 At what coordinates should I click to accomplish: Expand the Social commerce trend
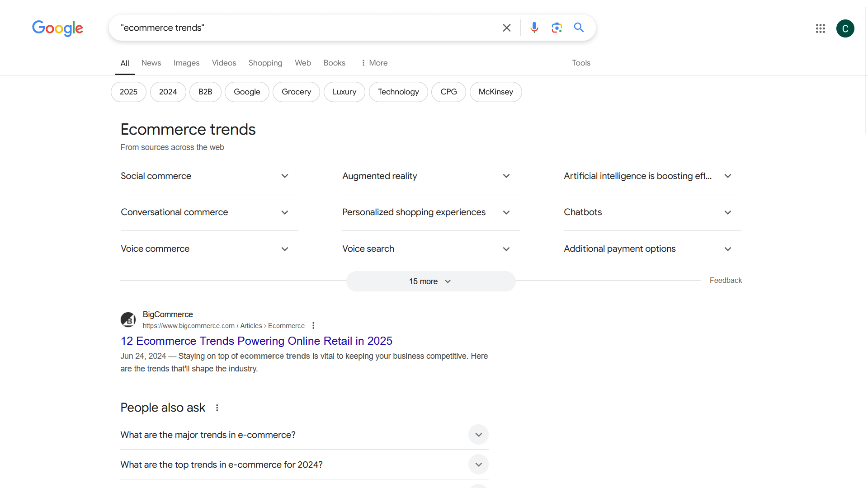[x=209, y=176]
